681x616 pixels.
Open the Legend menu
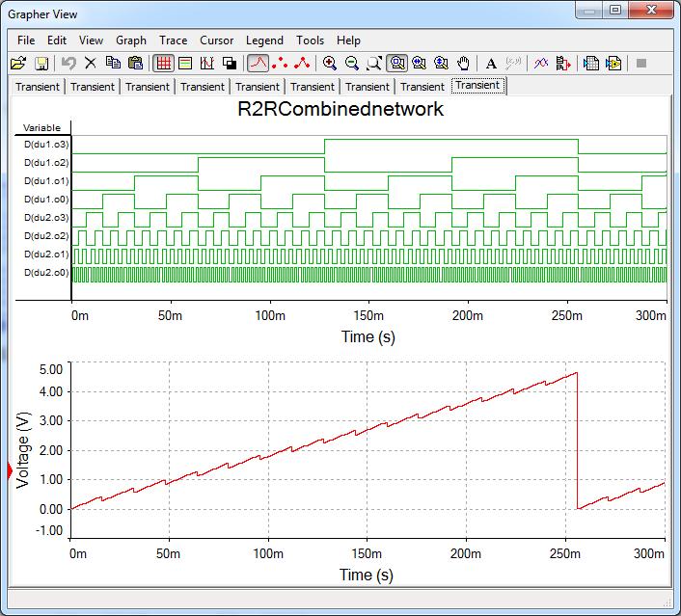click(264, 40)
